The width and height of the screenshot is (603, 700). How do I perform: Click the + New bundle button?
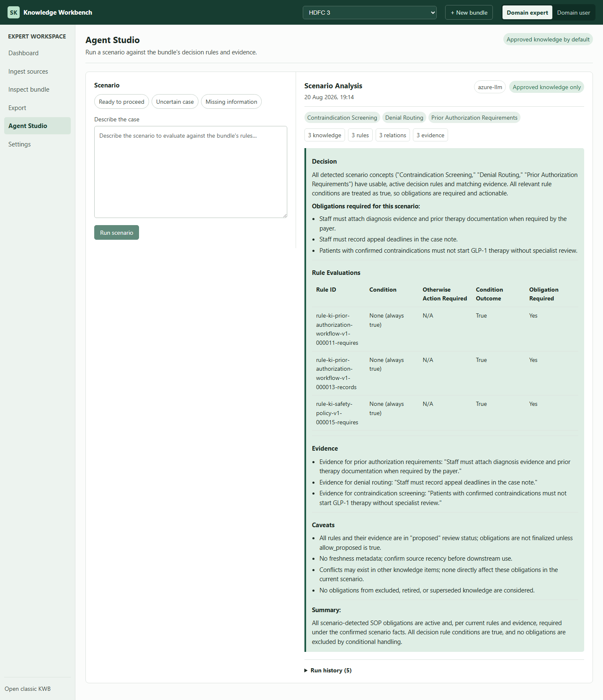(x=469, y=13)
